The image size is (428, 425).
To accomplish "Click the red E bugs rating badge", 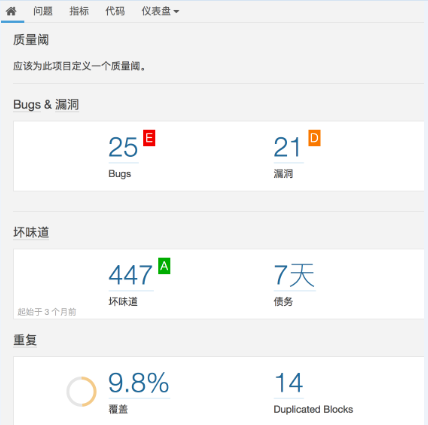I will pos(149,138).
